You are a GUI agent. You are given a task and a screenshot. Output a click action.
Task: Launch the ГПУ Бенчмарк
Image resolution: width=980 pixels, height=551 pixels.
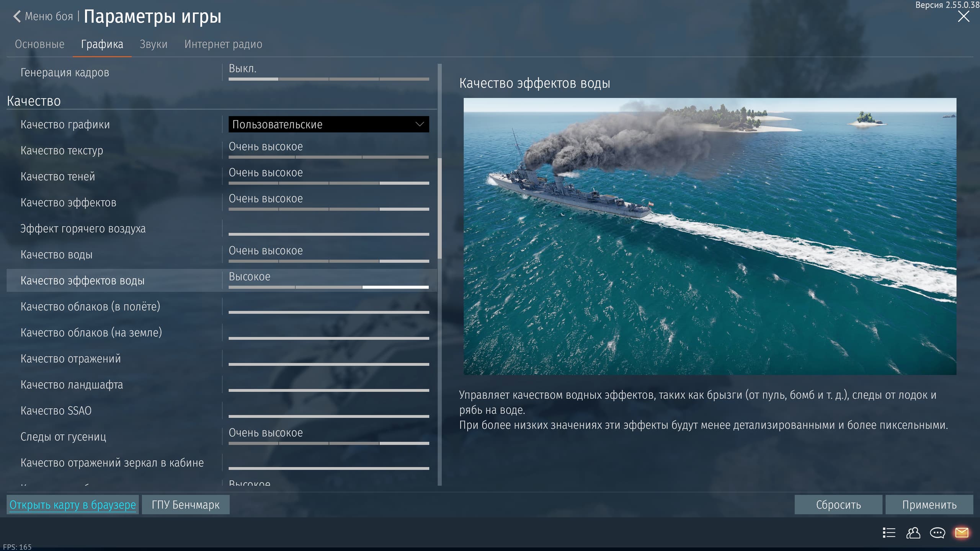[186, 505]
